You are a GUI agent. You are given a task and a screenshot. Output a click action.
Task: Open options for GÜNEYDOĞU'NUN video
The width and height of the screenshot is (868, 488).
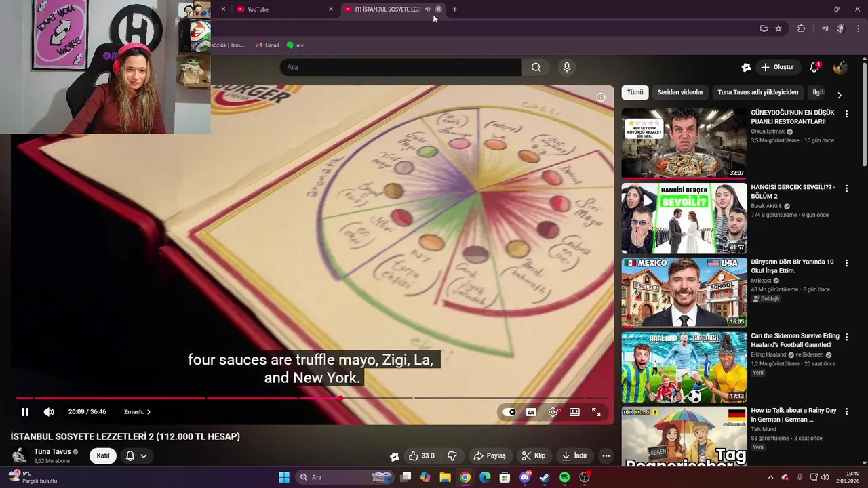click(x=846, y=115)
